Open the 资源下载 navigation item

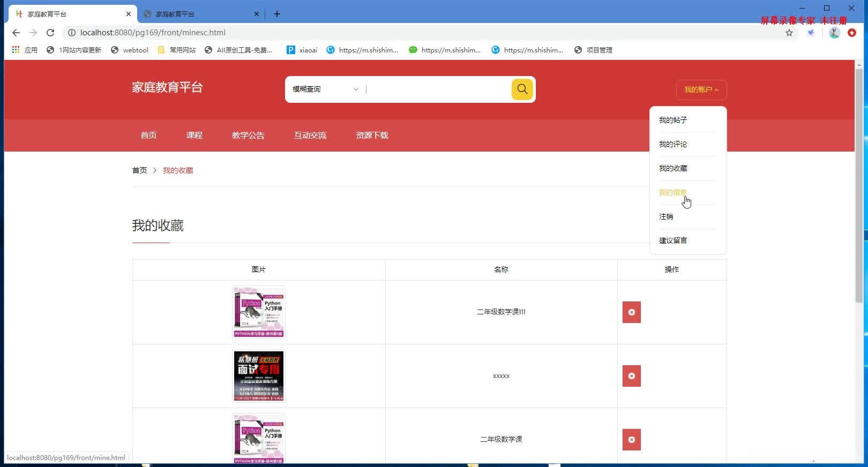(x=372, y=135)
